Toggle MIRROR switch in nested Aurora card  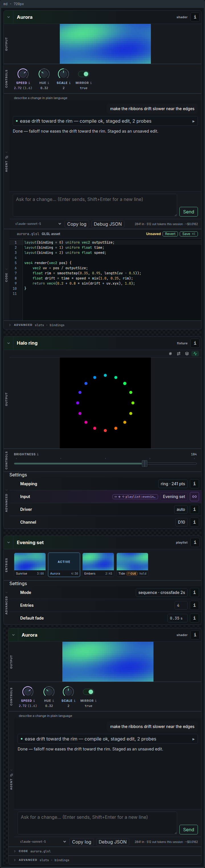click(88, 692)
